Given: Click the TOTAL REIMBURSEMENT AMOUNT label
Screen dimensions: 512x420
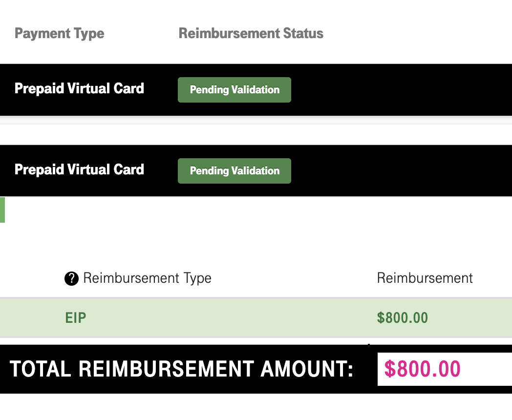Looking at the screenshot, I should click(x=182, y=369).
